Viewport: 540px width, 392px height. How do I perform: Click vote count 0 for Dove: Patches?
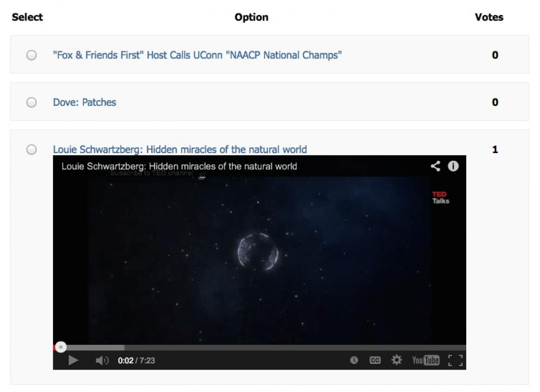(x=495, y=102)
